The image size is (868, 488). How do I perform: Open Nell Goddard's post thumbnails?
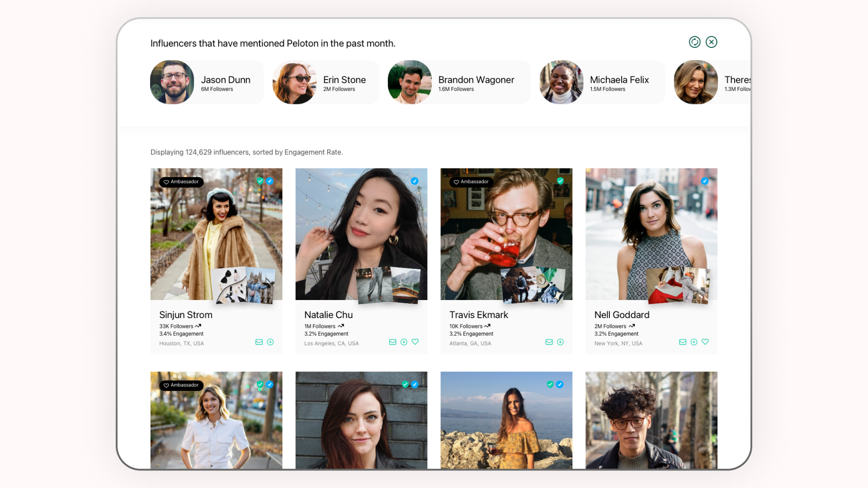[678, 286]
